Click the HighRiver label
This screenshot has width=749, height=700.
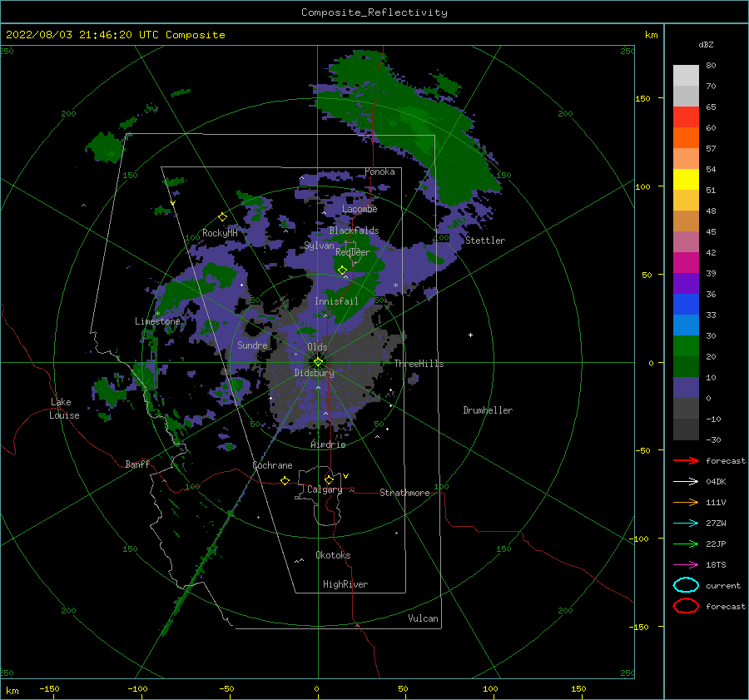coord(345,584)
